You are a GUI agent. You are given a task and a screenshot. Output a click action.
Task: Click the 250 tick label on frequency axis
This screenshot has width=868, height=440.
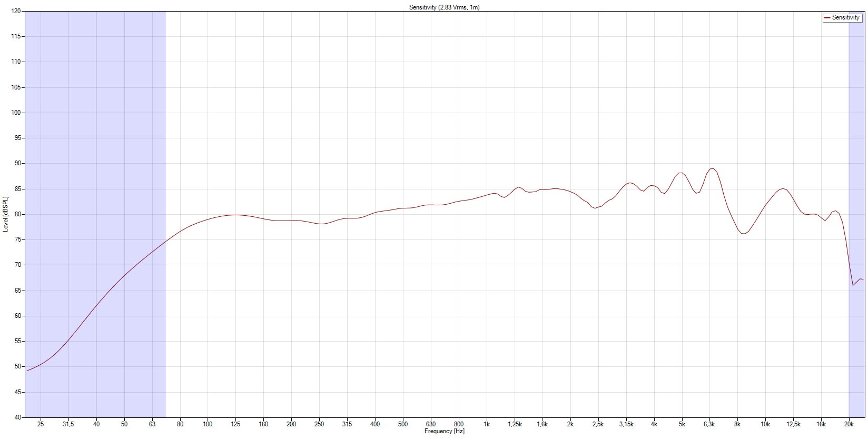coord(319,424)
